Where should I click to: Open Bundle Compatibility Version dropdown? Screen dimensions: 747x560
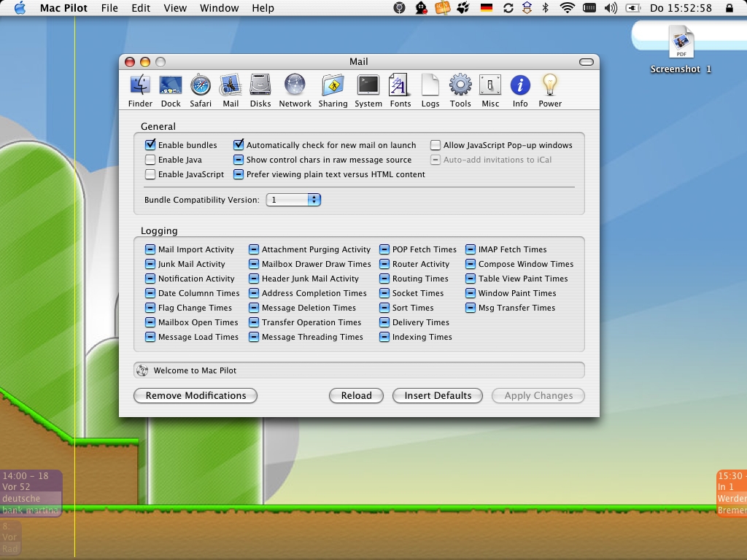click(x=293, y=200)
